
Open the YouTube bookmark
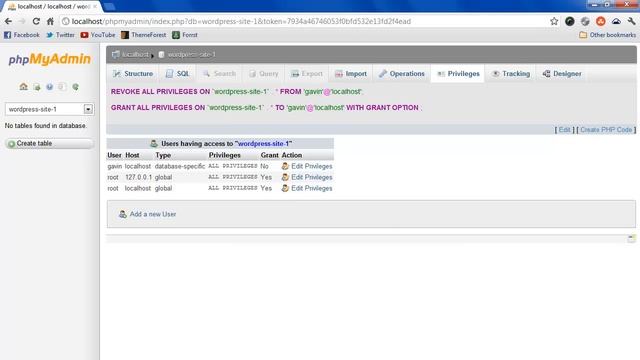pos(98,35)
